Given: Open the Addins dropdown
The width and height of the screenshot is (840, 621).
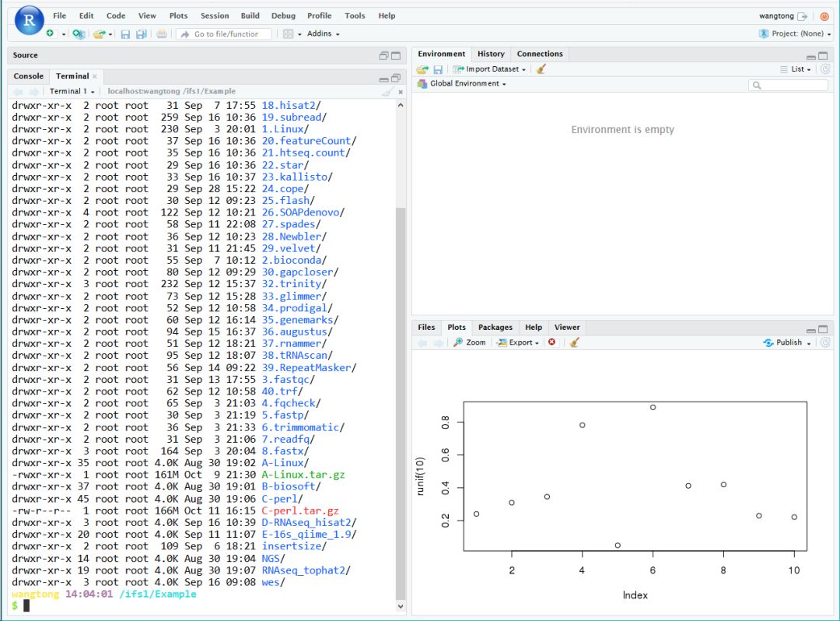Looking at the screenshot, I should tap(323, 33).
